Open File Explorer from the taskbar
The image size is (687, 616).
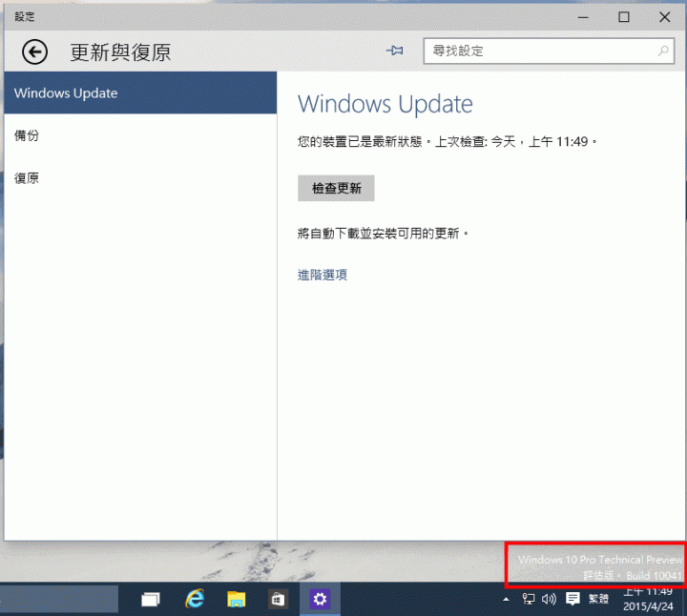[x=237, y=600]
